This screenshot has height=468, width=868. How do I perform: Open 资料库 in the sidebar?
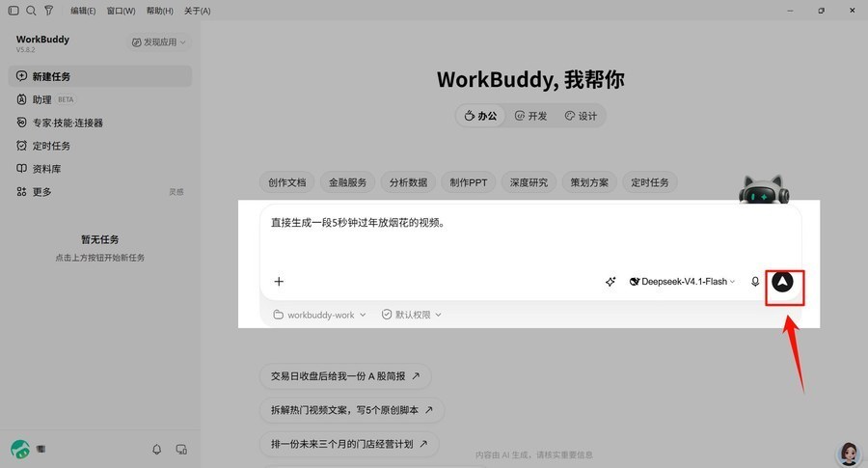click(99, 169)
